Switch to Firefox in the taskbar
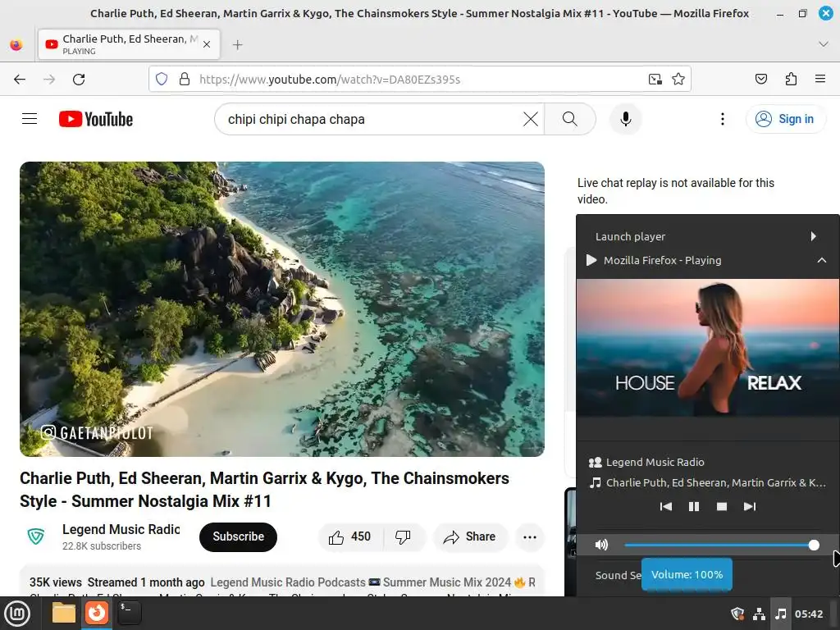 point(97,613)
